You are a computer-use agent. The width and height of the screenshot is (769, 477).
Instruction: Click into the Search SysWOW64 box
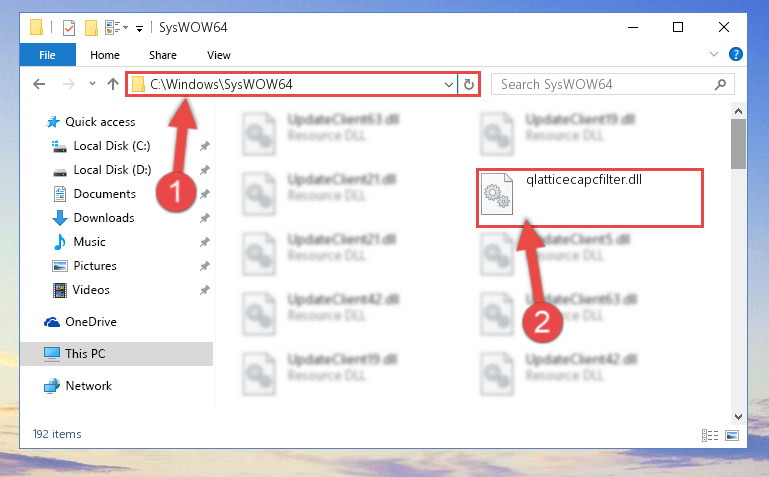(x=606, y=84)
